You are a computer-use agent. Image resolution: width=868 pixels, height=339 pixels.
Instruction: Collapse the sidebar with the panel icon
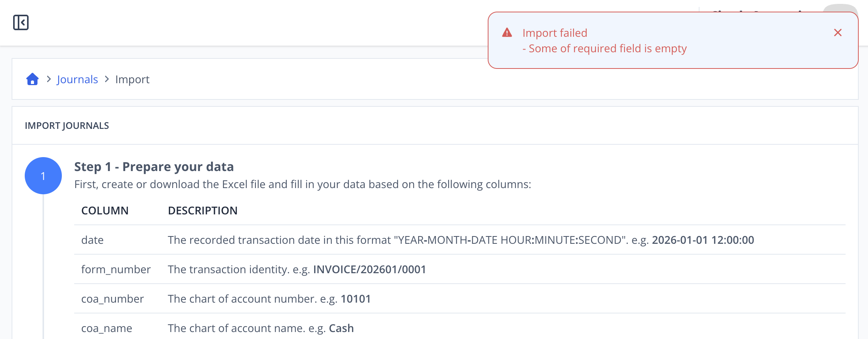click(x=21, y=22)
